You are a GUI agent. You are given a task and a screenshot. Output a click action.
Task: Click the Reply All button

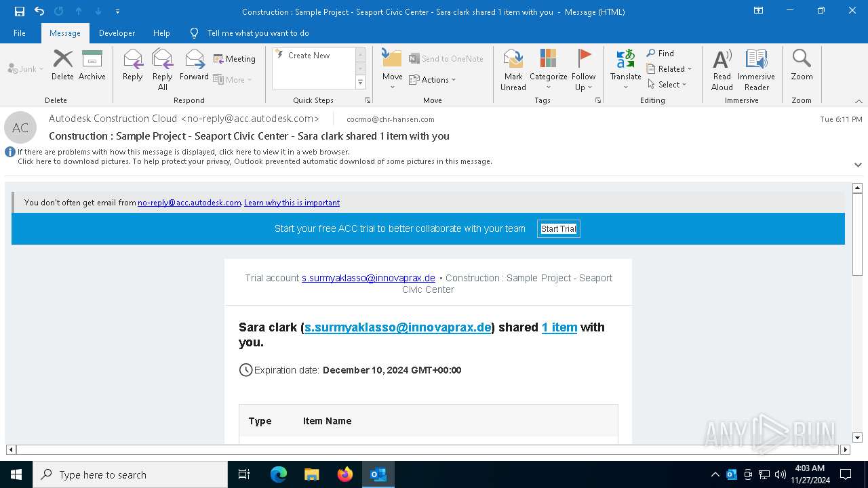(x=163, y=69)
